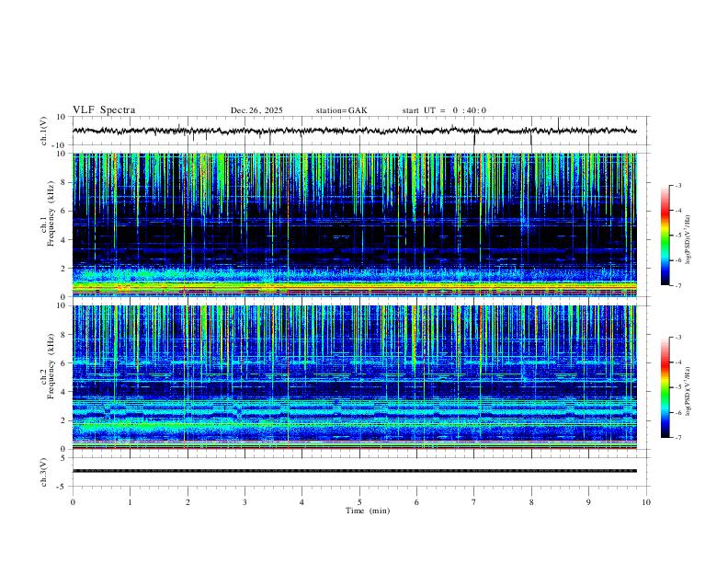Click the time axis tick label "0"
This screenshot has height=563, width=728.
pos(73,502)
